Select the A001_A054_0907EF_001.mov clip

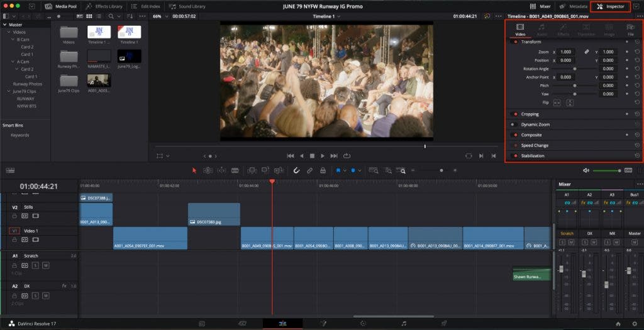click(x=150, y=238)
